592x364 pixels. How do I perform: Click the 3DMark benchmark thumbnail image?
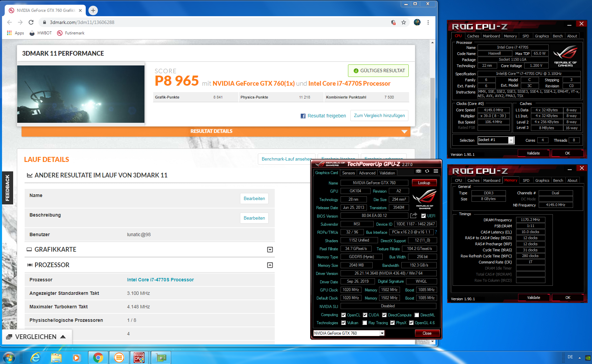tap(81, 94)
